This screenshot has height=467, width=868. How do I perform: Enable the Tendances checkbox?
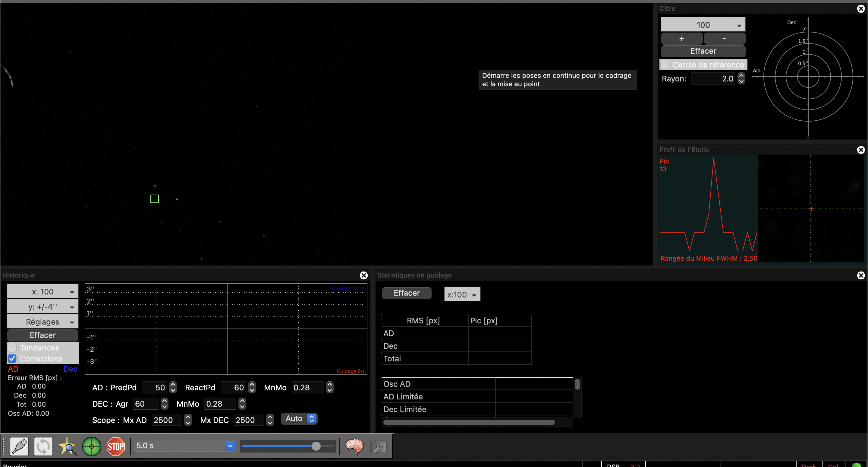[x=12, y=347]
